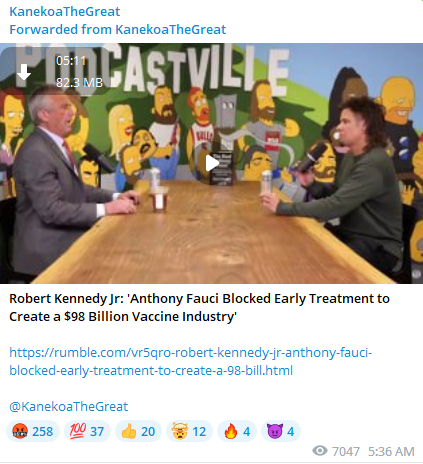The image size is (423, 464).
Task: Add the purple devil emoji reaction
Action: (281, 431)
